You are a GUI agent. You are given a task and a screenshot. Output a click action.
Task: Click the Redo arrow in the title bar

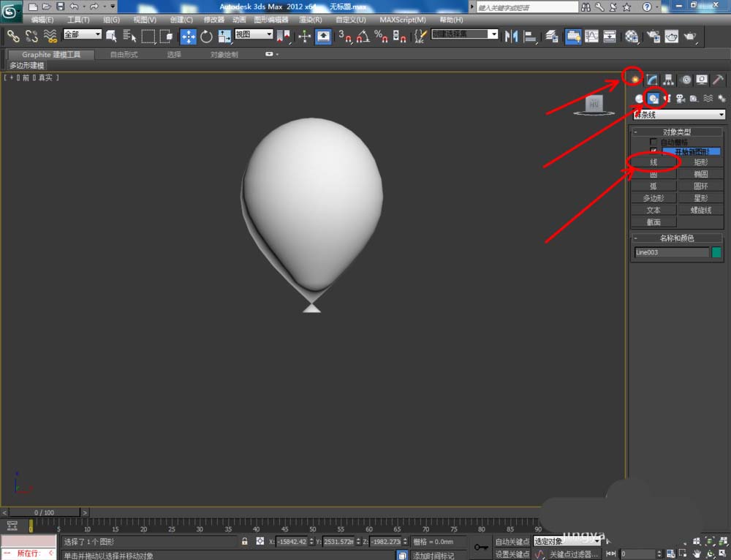[94, 7]
